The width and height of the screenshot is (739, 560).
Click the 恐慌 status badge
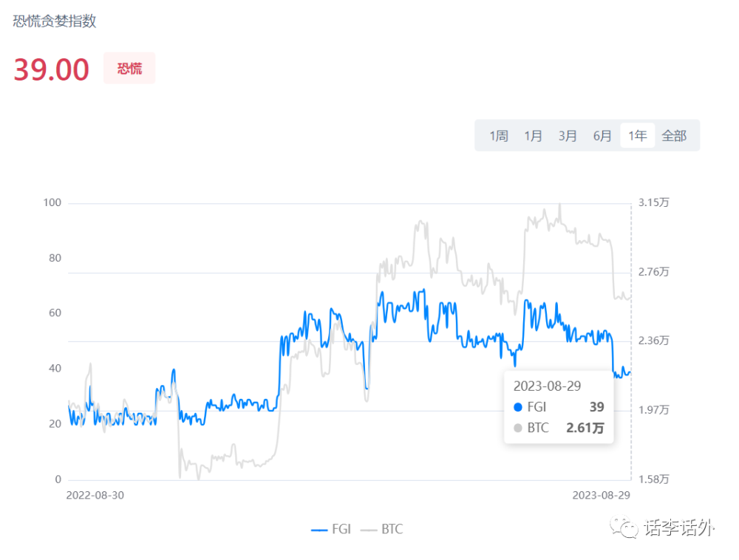(129, 68)
